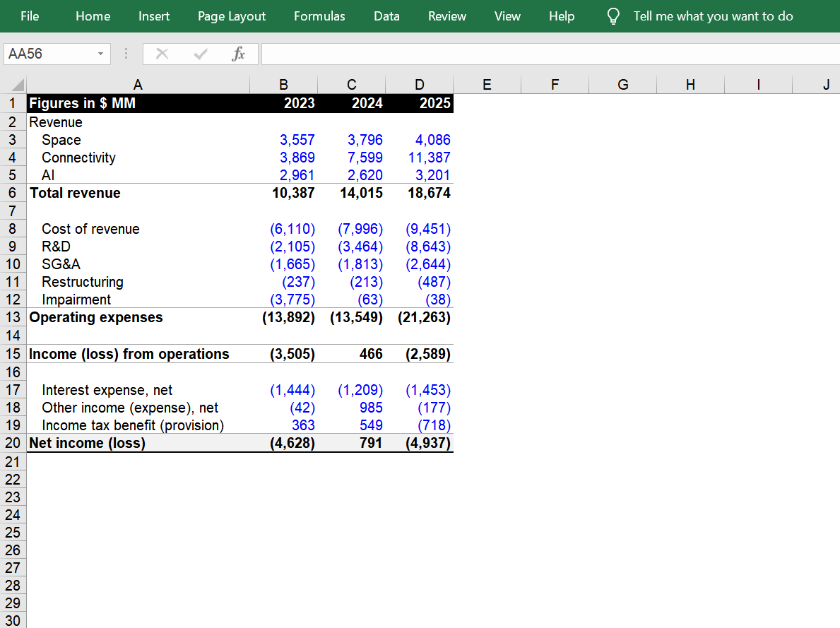840x628 pixels.
Task: Click inside the formula bar
Action: [551, 54]
